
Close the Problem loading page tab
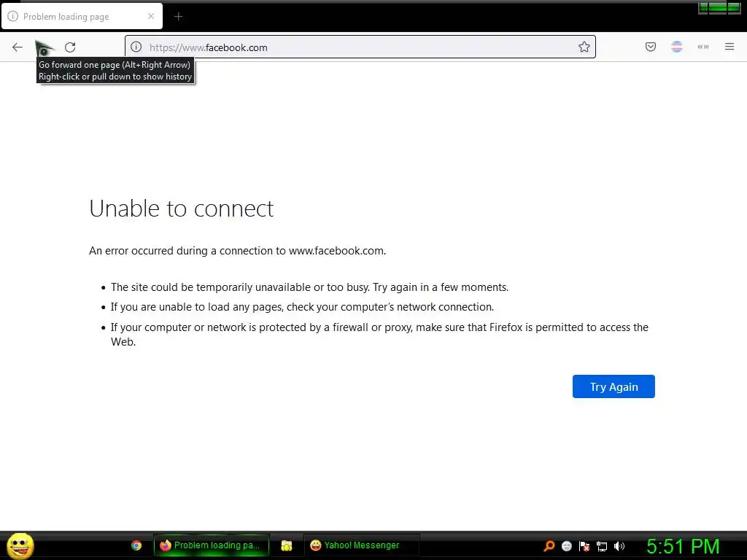151,16
